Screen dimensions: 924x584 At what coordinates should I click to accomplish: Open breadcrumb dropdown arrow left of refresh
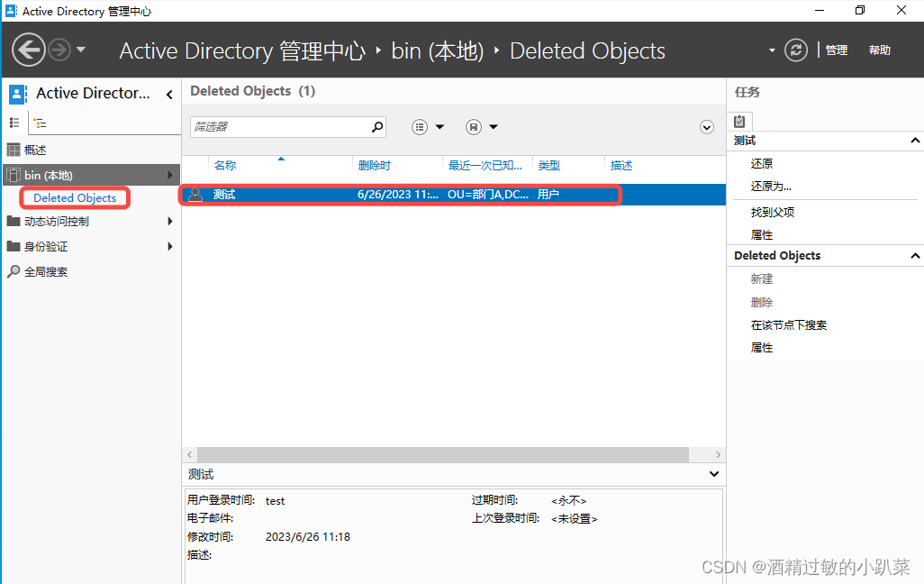772,50
